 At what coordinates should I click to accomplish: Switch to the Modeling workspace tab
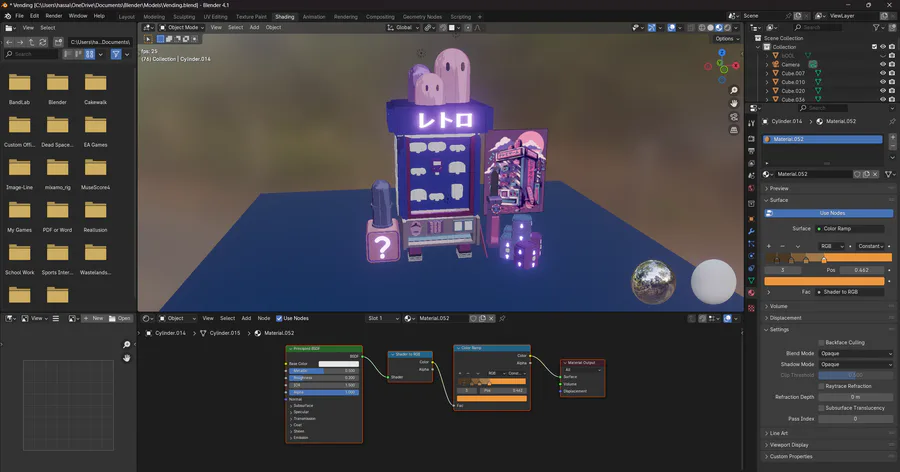[x=154, y=17]
